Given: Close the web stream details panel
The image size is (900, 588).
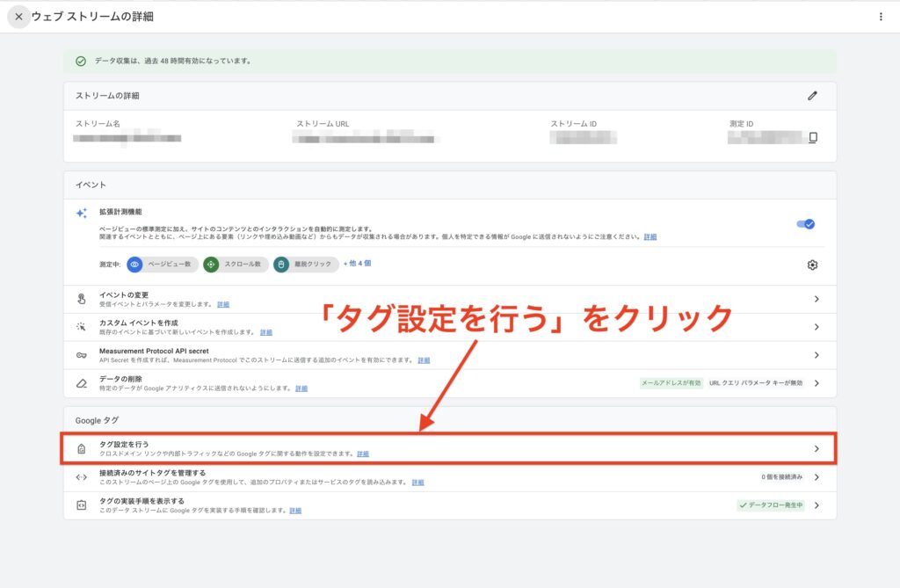Looking at the screenshot, I should (18, 17).
